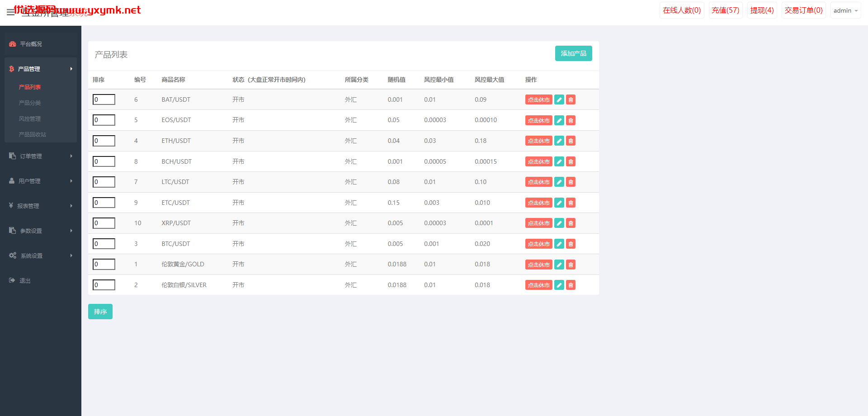Collapse the 产品管理 menu arrow
Image resolution: width=868 pixels, height=416 pixels.
(x=71, y=69)
